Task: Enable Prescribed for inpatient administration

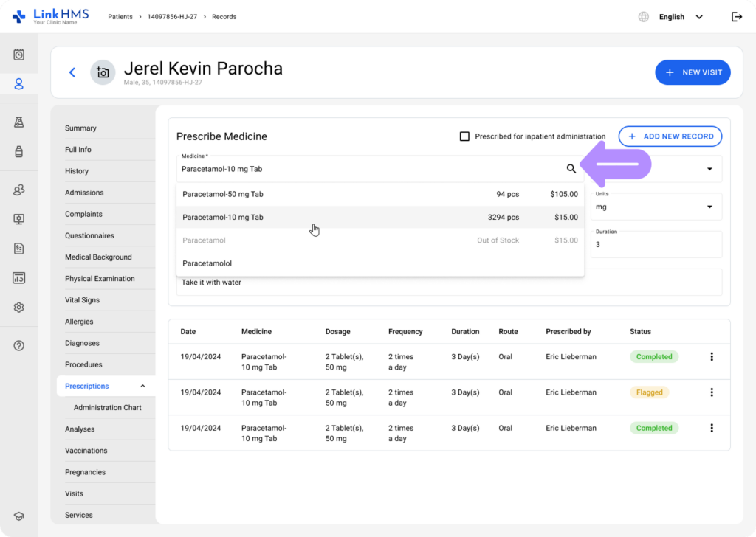Action: (464, 136)
